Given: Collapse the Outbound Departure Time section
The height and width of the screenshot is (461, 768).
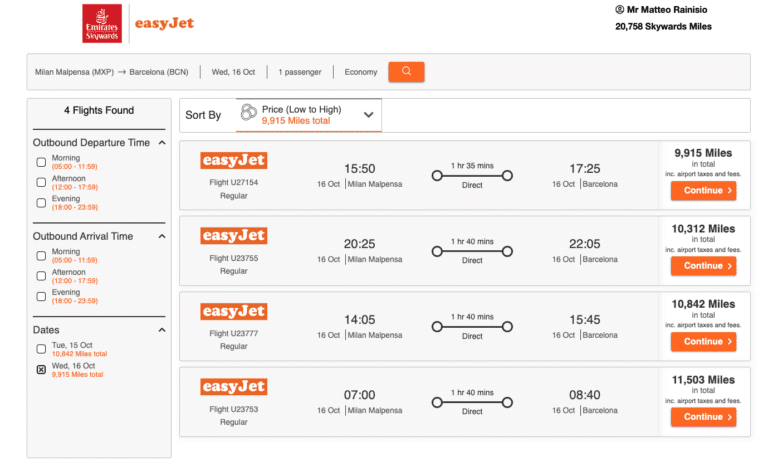Looking at the screenshot, I should pyautogui.click(x=161, y=143).
